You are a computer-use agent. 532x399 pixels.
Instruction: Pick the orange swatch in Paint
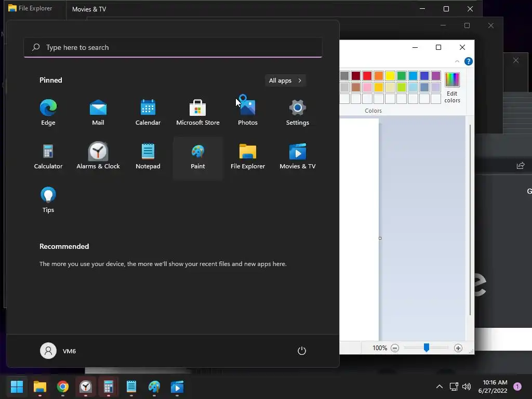tap(379, 76)
